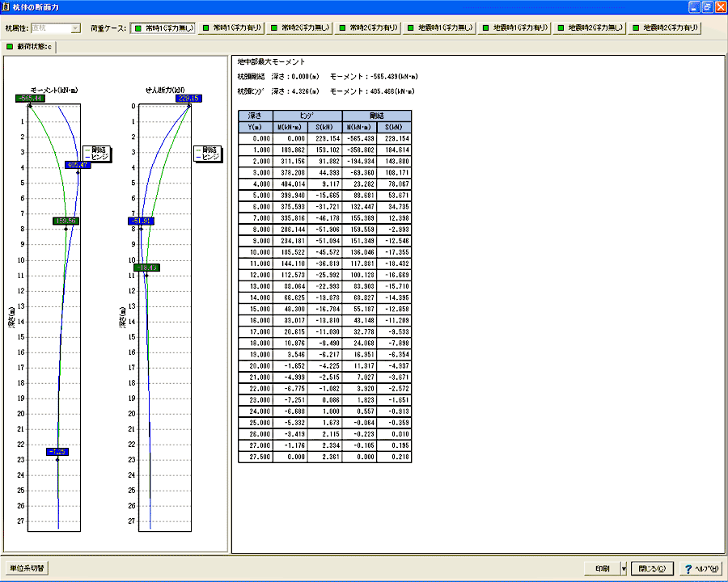This screenshot has height=582, width=728.
Task: Select load case 地震時1(浮力無し)
Action: (439, 27)
